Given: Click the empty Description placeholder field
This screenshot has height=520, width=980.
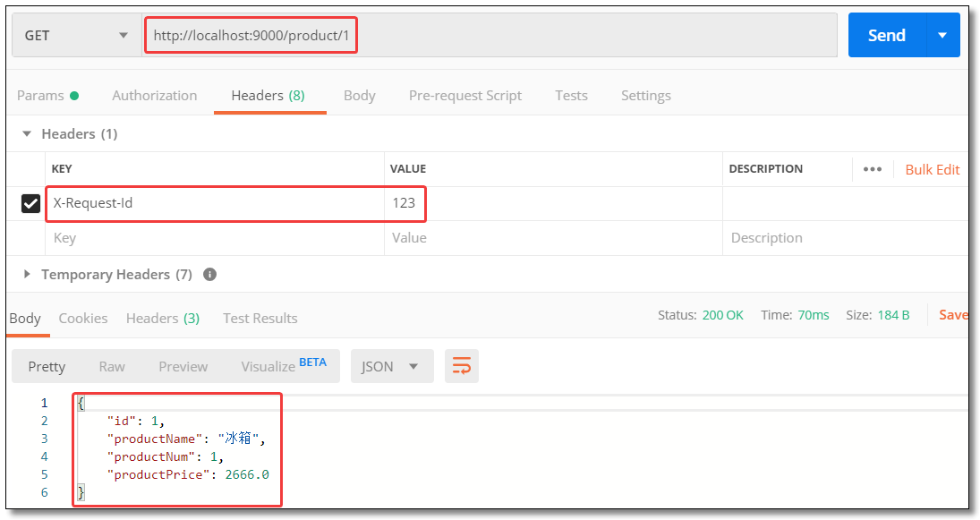Looking at the screenshot, I should pyautogui.click(x=845, y=238).
